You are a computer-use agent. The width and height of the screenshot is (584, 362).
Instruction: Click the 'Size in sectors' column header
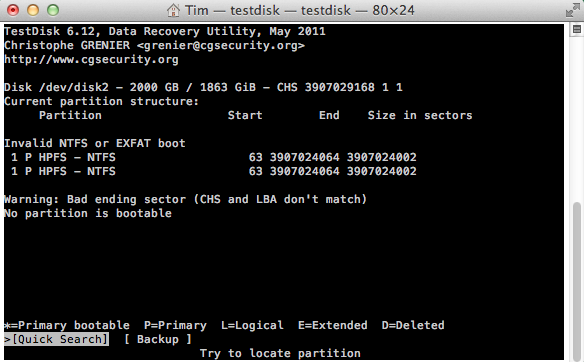pos(420,115)
